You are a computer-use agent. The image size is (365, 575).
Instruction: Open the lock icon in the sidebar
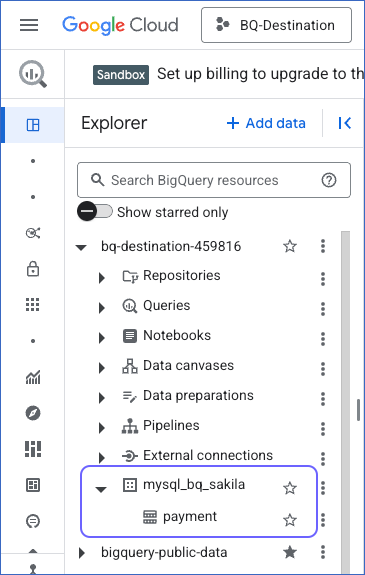(33, 269)
